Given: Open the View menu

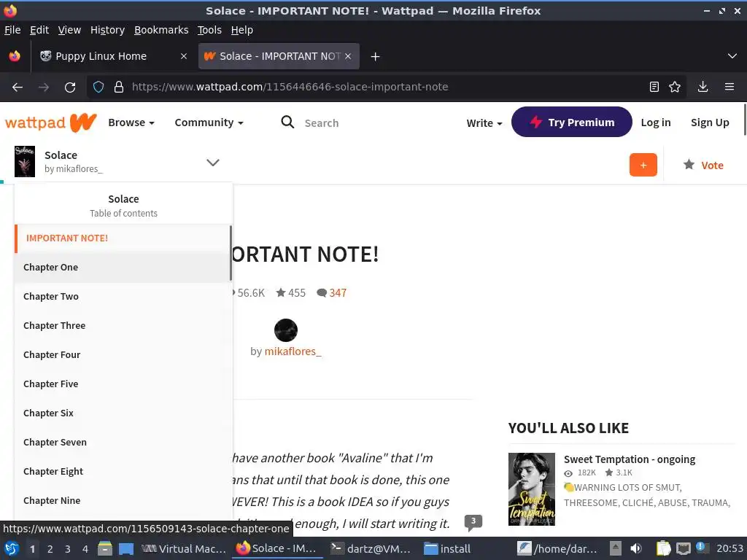Looking at the screenshot, I should (x=69, y=30).
